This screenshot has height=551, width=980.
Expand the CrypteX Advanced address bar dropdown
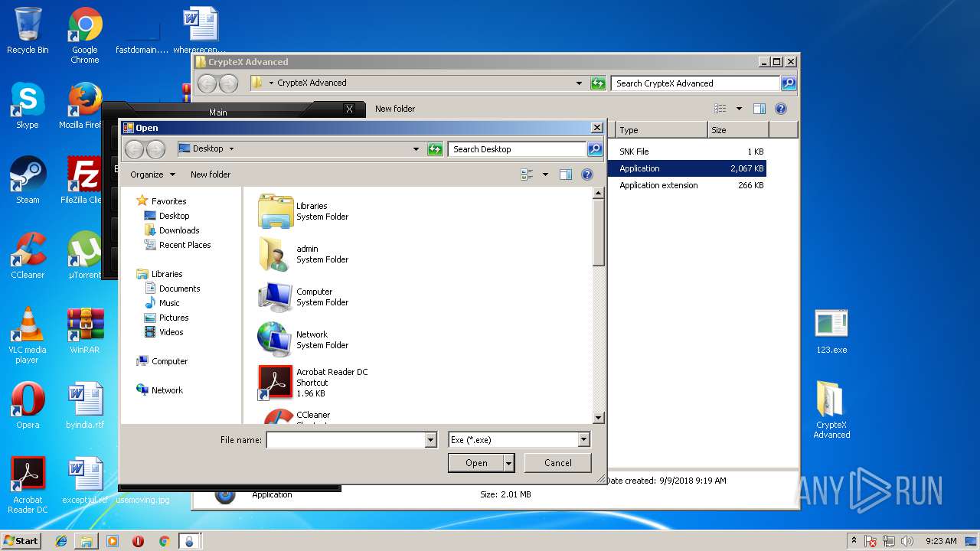pos(579,83)
